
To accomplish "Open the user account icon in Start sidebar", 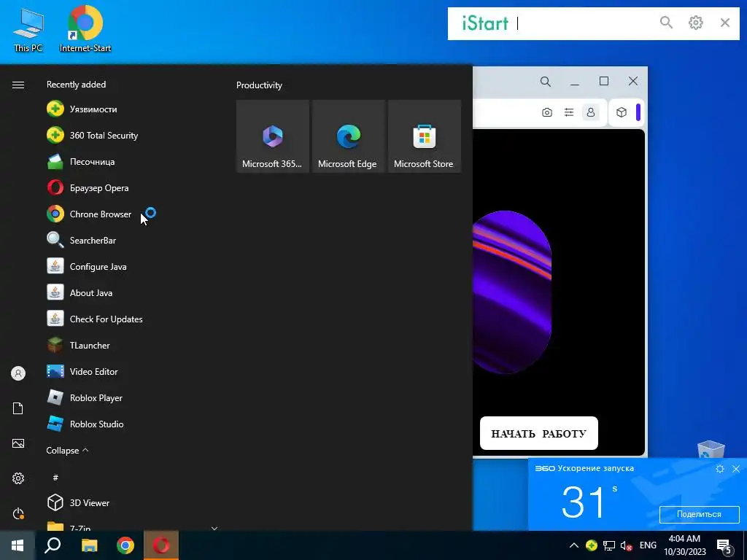I will point(18,373).
